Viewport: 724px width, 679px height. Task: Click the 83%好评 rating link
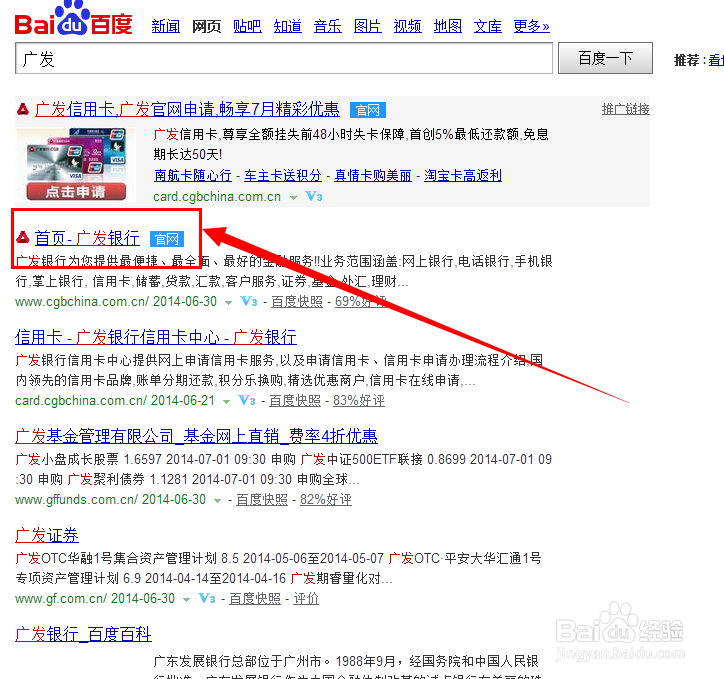pos(359,401)
